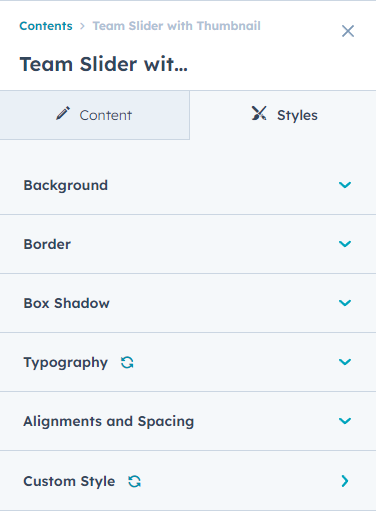
Task: Expand the Border section chevron
Action: (x=345, y=244)
